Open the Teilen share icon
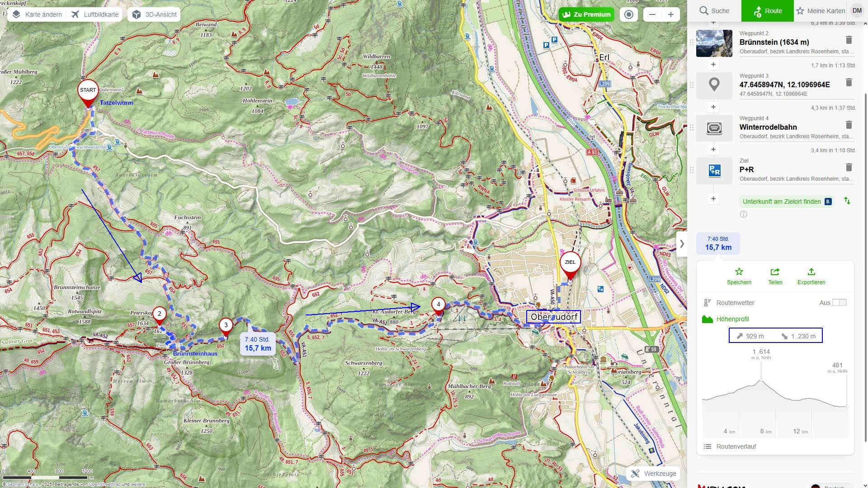Viewport: 868px width, 488px height. coord(775,272)
